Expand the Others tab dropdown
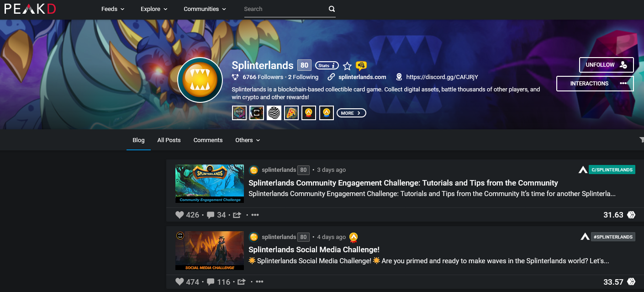This screenshot has height=292, width=644. click(248, 140)
